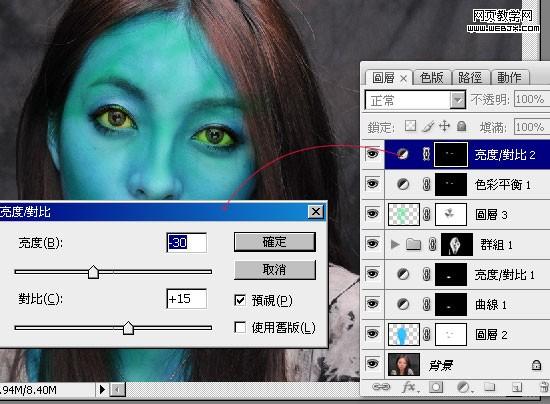550x404 pixels.
Task: Click the 取消 cancel button
Action: pos(275,270)
